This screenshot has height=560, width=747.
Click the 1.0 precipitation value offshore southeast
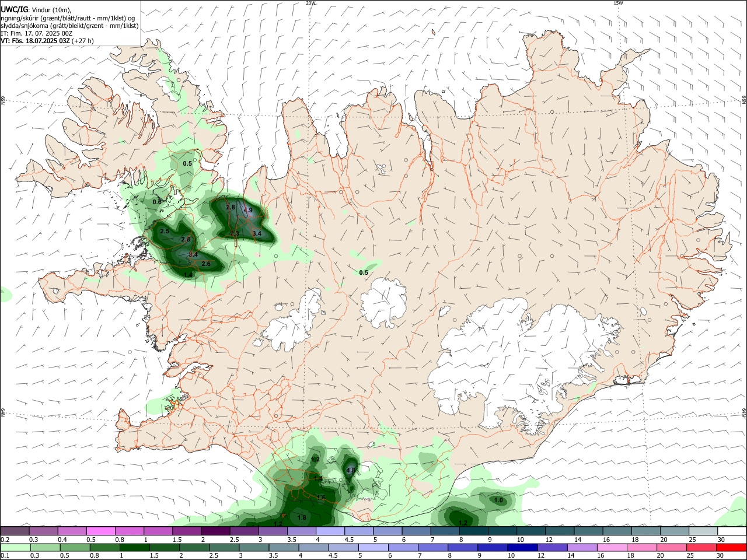pyautogui.click(x=498, y=501)
